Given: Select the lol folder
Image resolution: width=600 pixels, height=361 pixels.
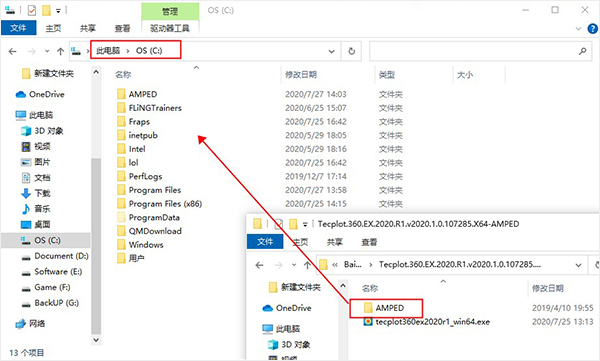Looking at the screenshot, I should tap(127, 163).
